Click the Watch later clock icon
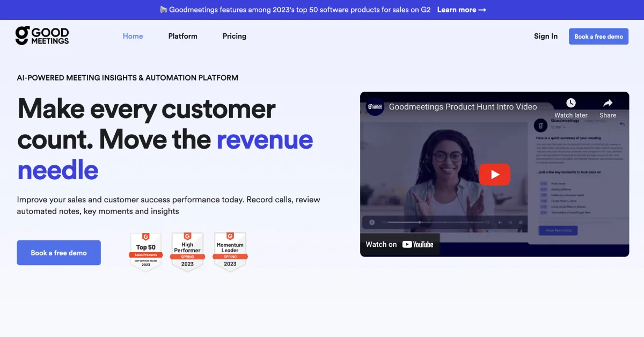Viewport: 644px width, 337px height. (x=570, y=103)
